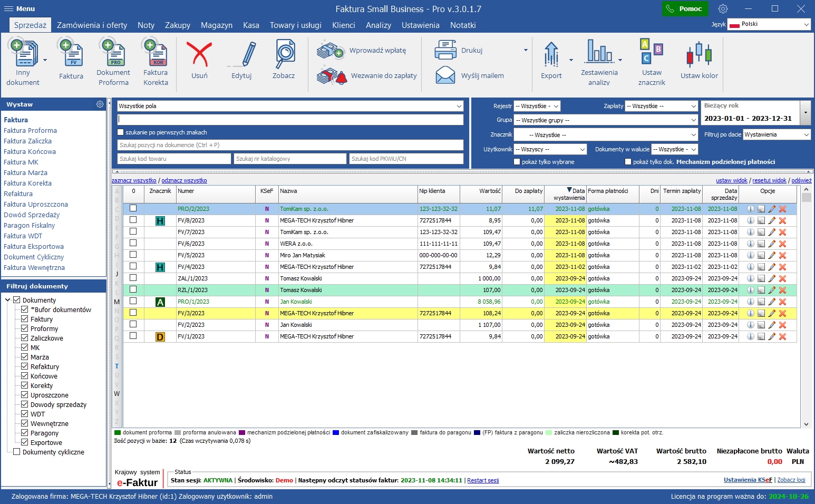
Task: Click the main search text field
Action: 290,120
